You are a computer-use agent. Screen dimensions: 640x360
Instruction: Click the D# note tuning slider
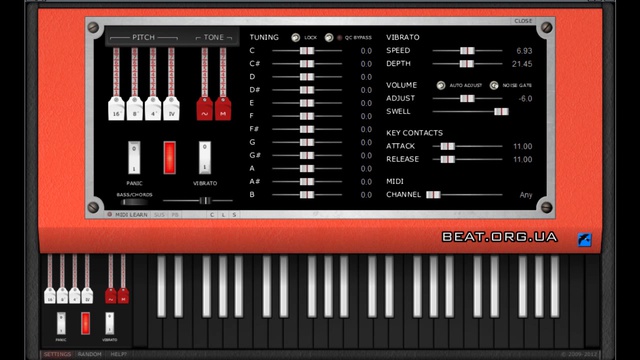click(x=307, y=90)
